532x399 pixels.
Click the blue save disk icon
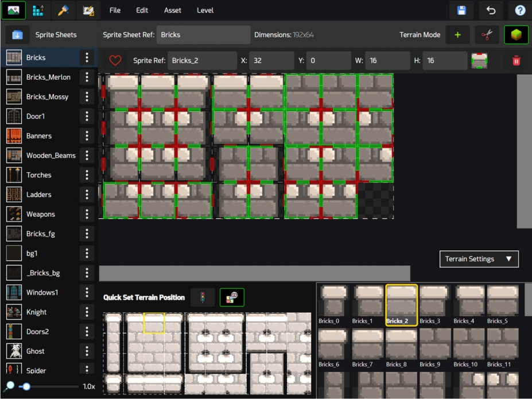461,10
